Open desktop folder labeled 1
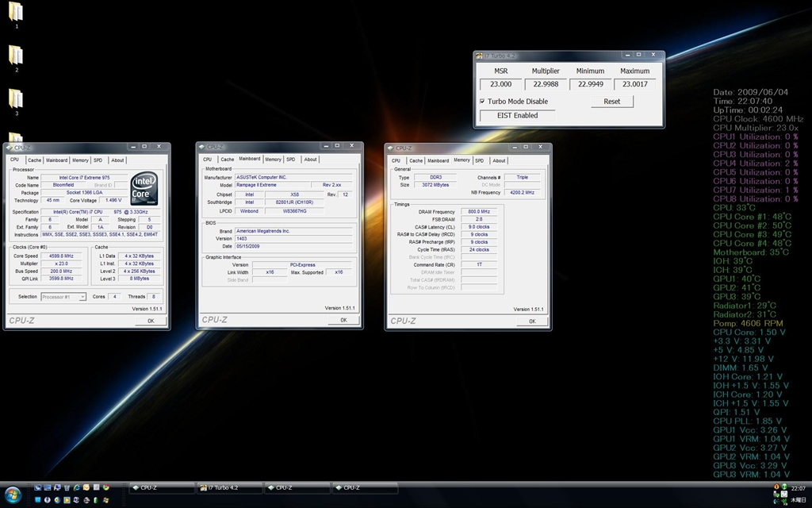 pyautogui.click(x=16, y=13)
